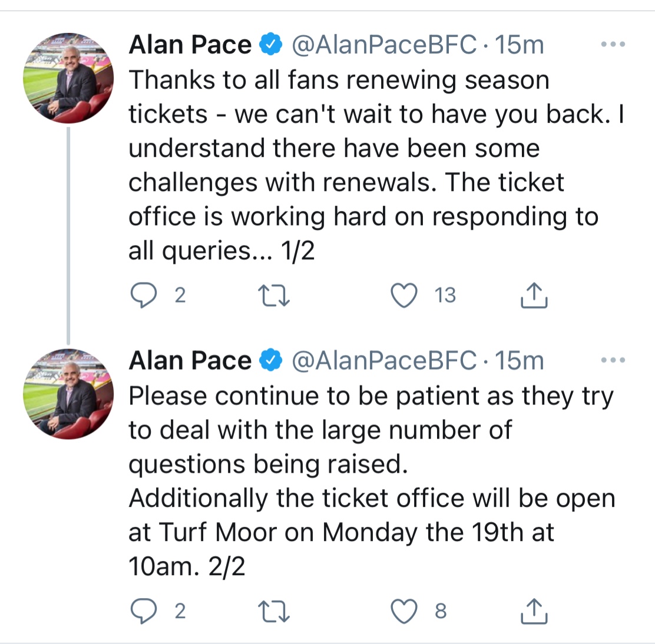Open more options menu on second tweet
Viewport: 655px width, 644px height.
(613, 360)
